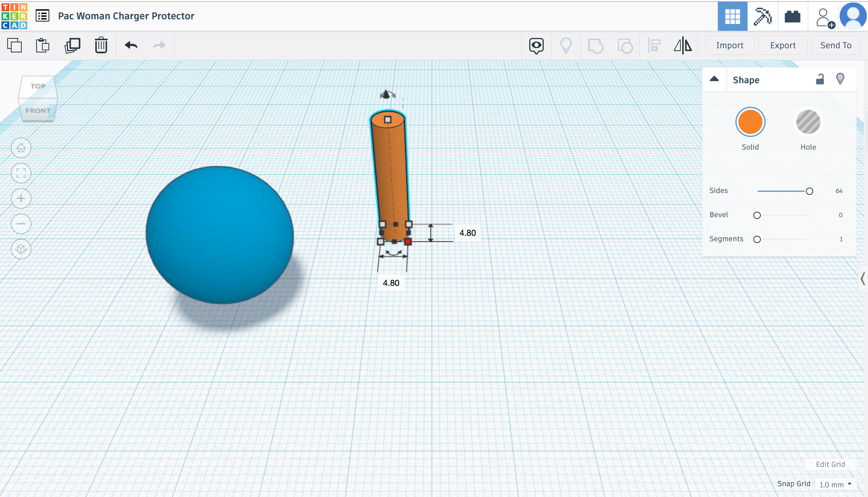Toggle the shape lock in Shape panel
This screenshot has width=868, height=497.
click(x=820, y=79)
